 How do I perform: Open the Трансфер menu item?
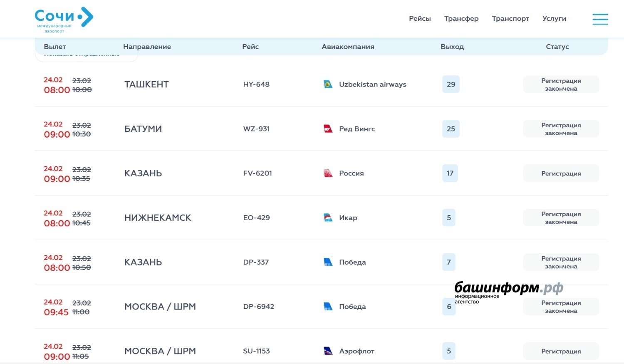point(461,19)
